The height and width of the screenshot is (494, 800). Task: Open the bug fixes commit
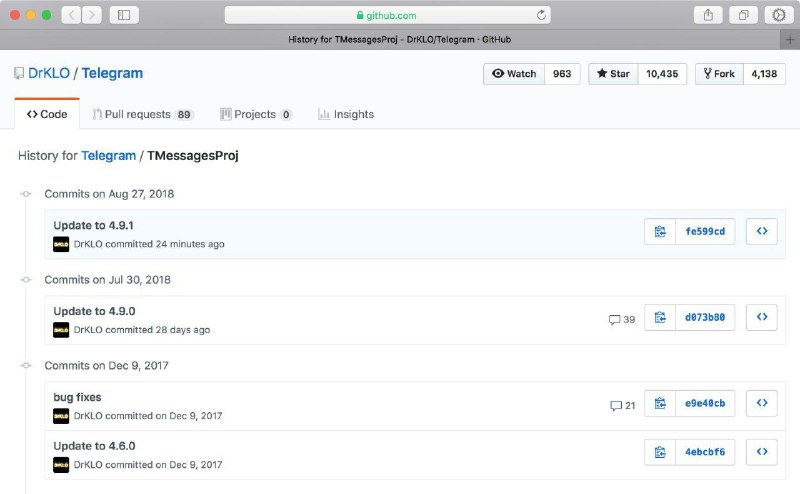coord(77,397)
